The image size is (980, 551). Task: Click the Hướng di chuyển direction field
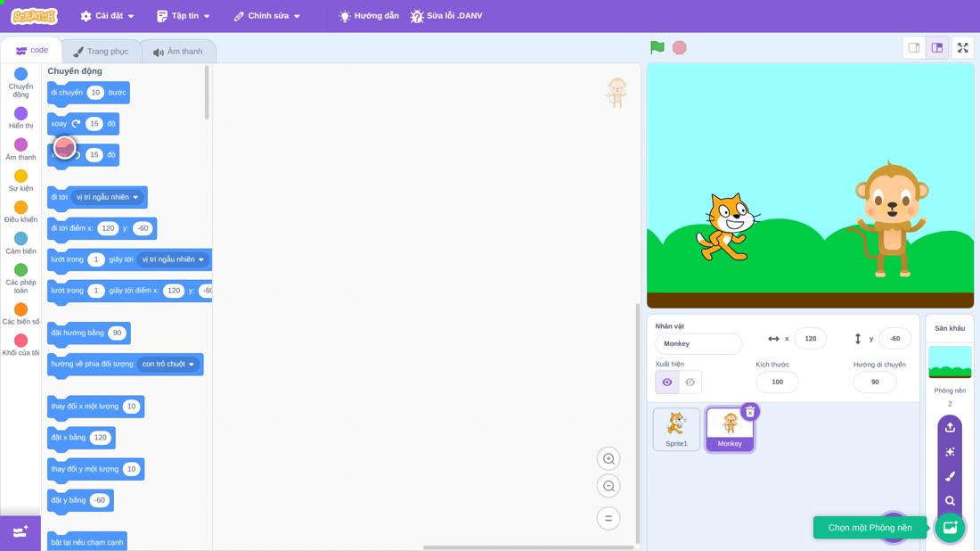[874, 382]
